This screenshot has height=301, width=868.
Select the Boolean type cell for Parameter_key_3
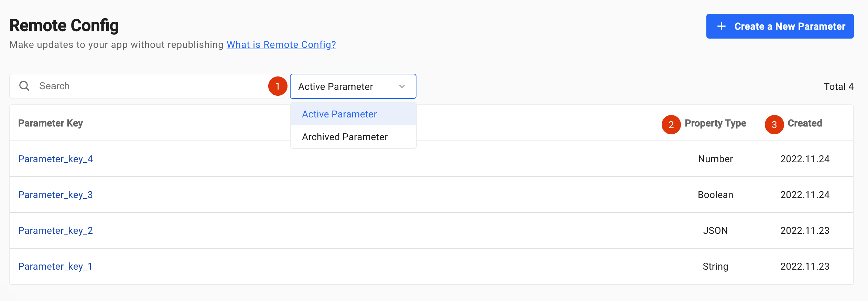click(x=715, y=195)
